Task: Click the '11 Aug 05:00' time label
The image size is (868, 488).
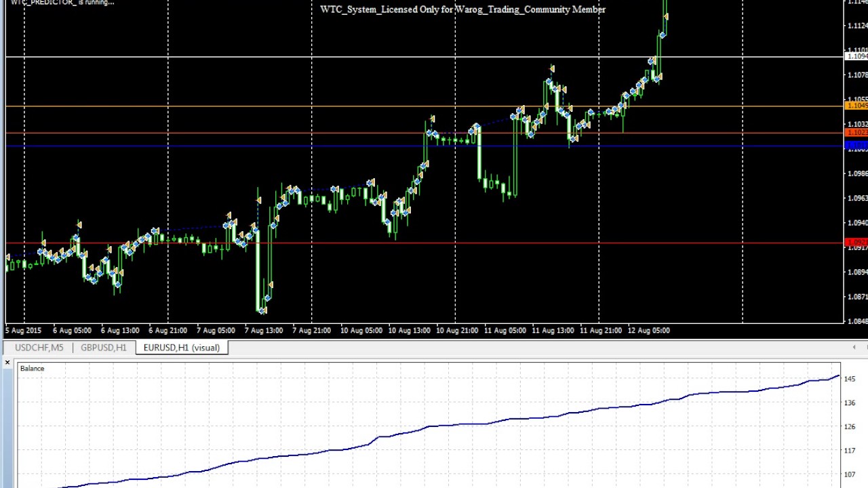Action: [505, 331]
